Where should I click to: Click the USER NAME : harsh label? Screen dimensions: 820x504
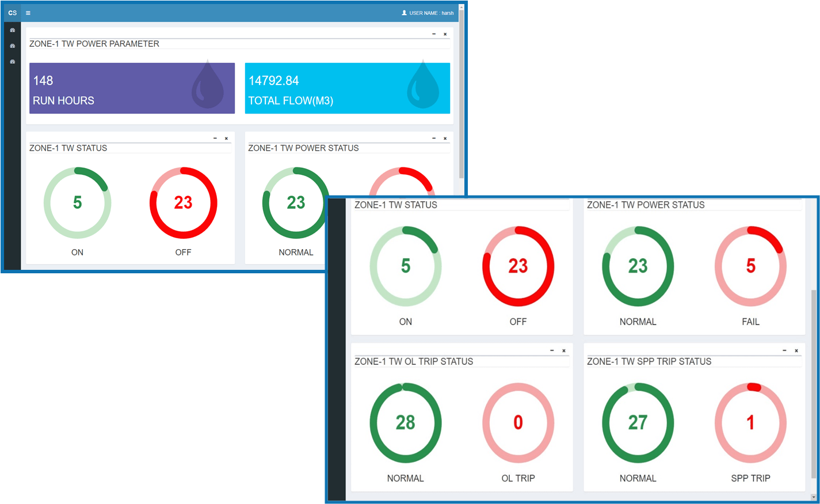pyautogui.click(x=432, y=13)
